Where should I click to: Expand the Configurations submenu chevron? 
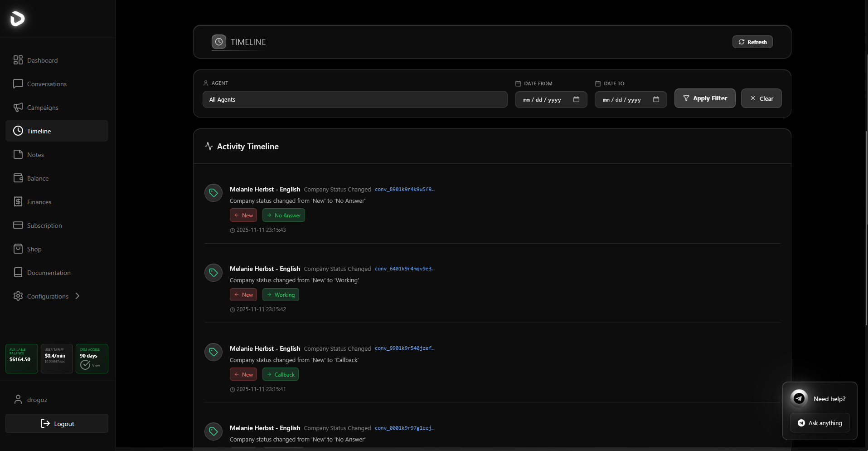point(77,296)
